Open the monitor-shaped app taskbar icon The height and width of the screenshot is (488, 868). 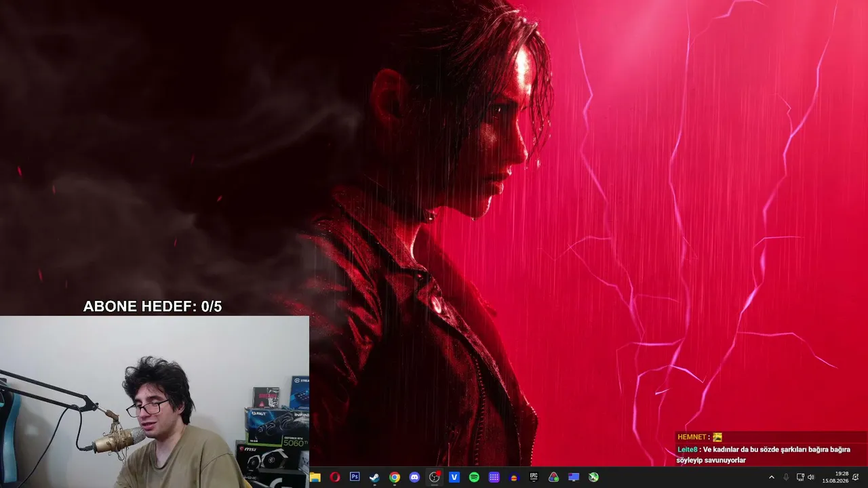pos(574,477)
